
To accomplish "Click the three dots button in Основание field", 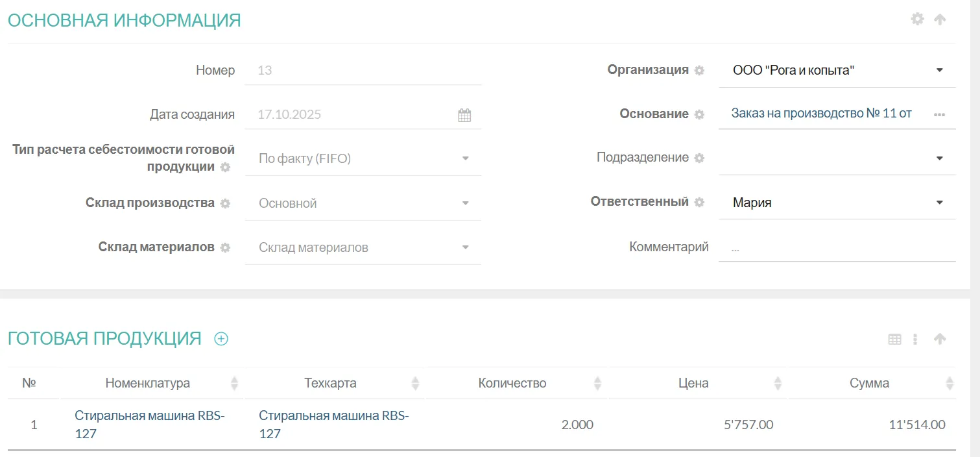I will [939, 115].
